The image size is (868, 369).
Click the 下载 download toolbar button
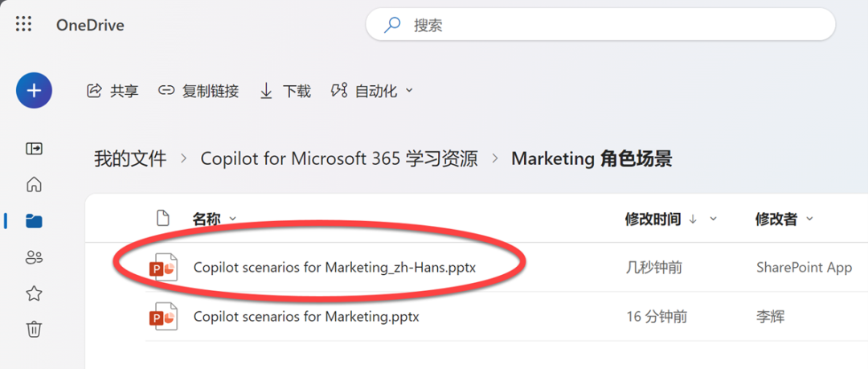285,90
